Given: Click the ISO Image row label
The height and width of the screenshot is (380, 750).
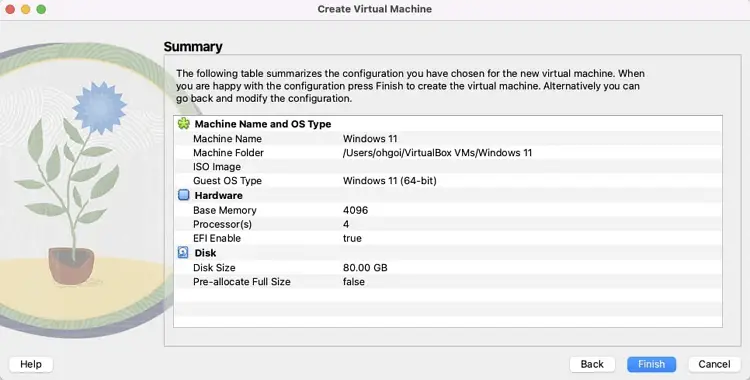Looking at the screenshot, I should click(x=217, y=167).
